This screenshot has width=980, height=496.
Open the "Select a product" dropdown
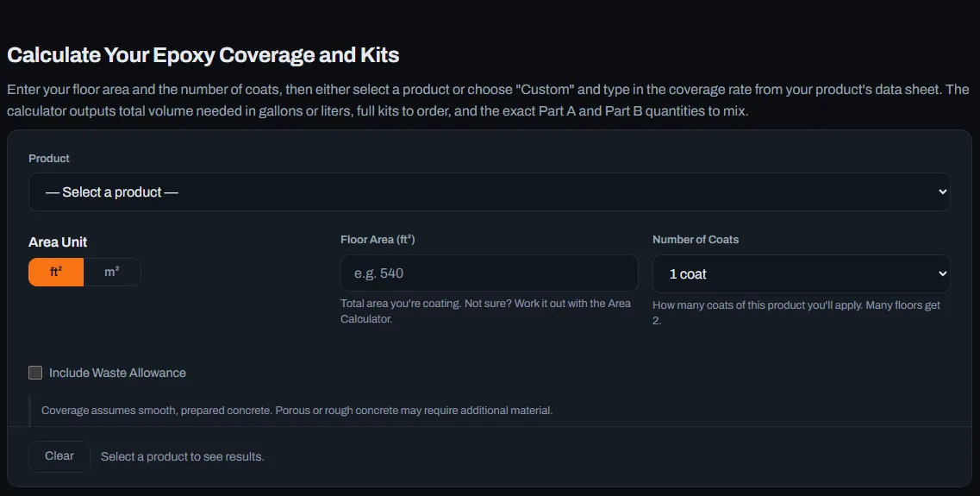(x=489, y=192)
